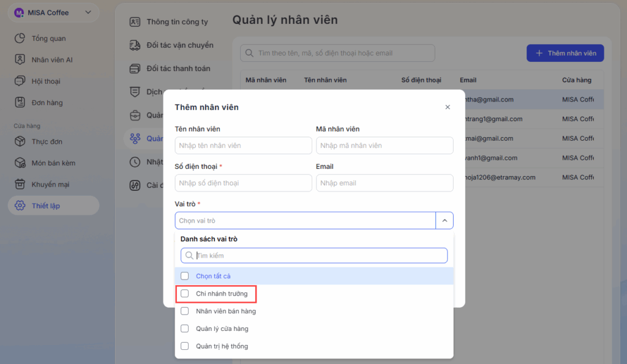627x364 pixels.
Task: Click the Thêm nhân viên button
Action: coord(565,53)
